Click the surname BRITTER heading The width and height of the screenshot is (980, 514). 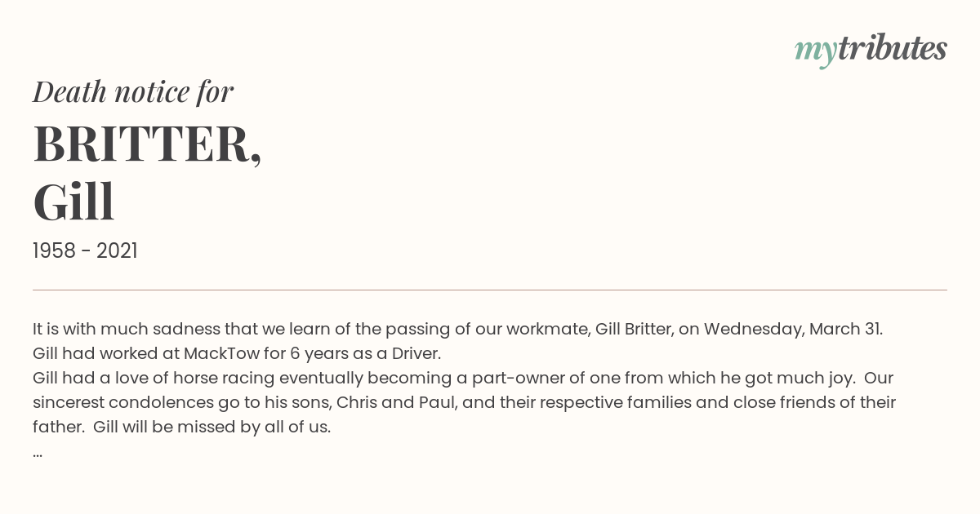pos(147,144)
